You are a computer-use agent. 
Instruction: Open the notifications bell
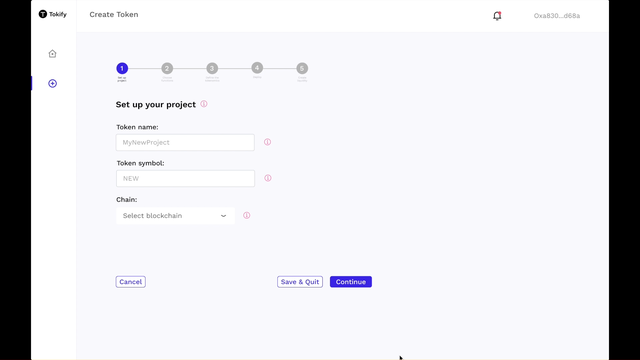497,16
